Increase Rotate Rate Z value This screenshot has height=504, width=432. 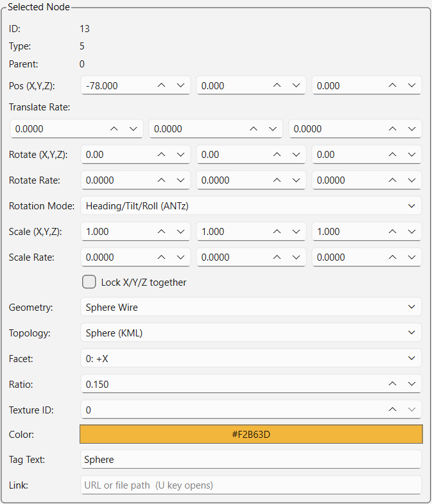[x=392, y=180]
